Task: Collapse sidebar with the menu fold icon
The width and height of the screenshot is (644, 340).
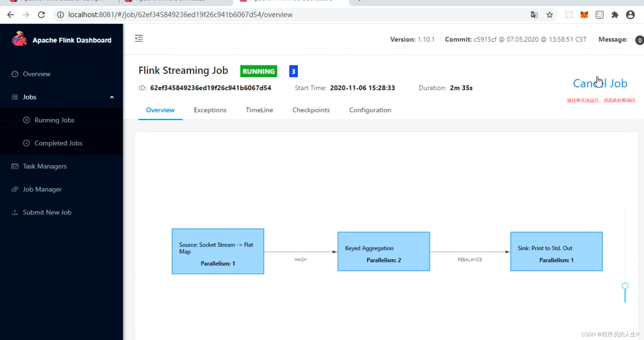Action: coord(139,38)
